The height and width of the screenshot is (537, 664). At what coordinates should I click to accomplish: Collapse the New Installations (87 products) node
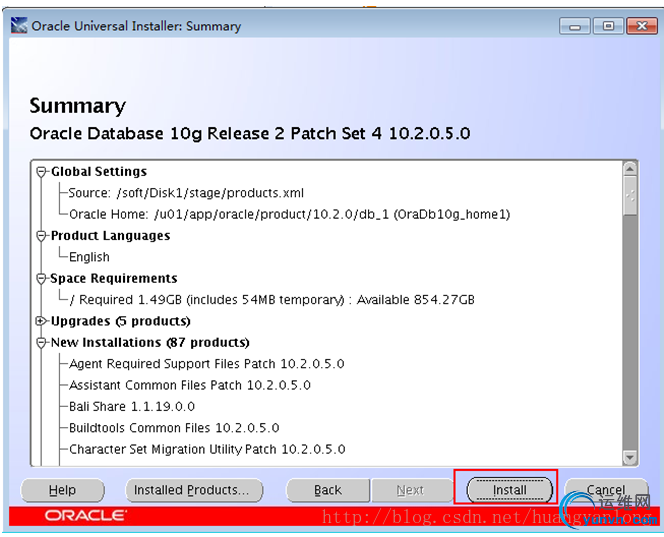pos(41,343)
